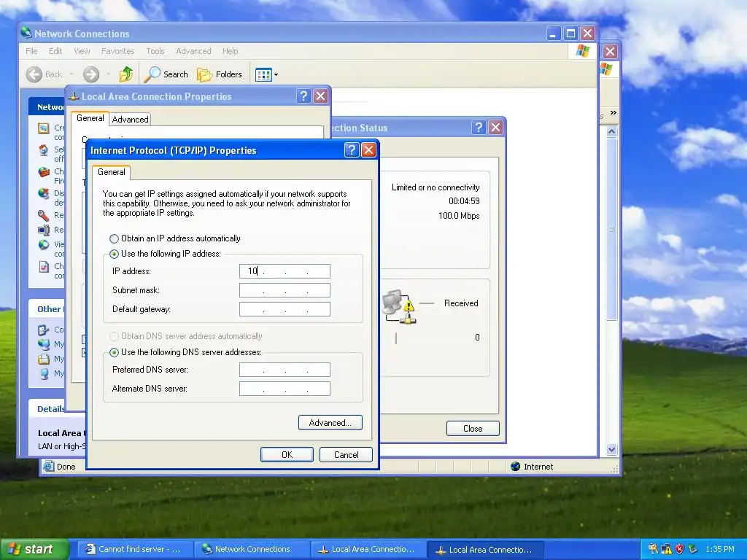Screen dimensions: 747x560
Task: Click the Subnet mask input field
Action: [x=285, y=290]
